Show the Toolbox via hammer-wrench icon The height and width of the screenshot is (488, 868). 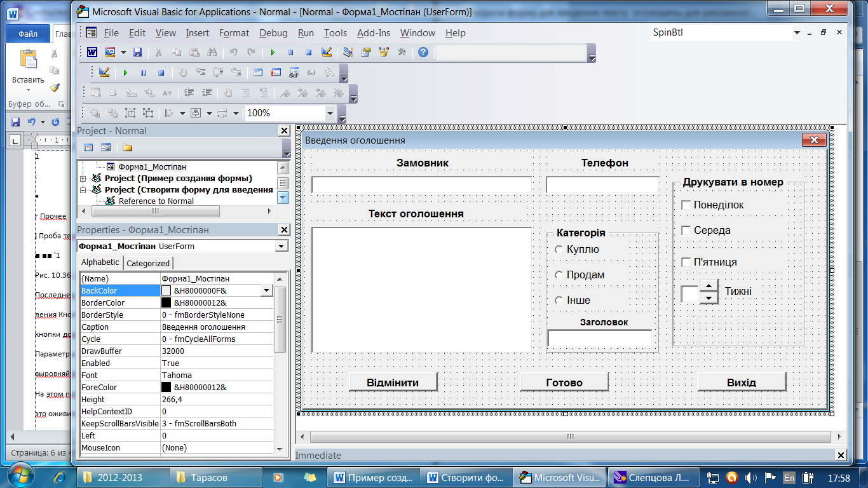402,52
